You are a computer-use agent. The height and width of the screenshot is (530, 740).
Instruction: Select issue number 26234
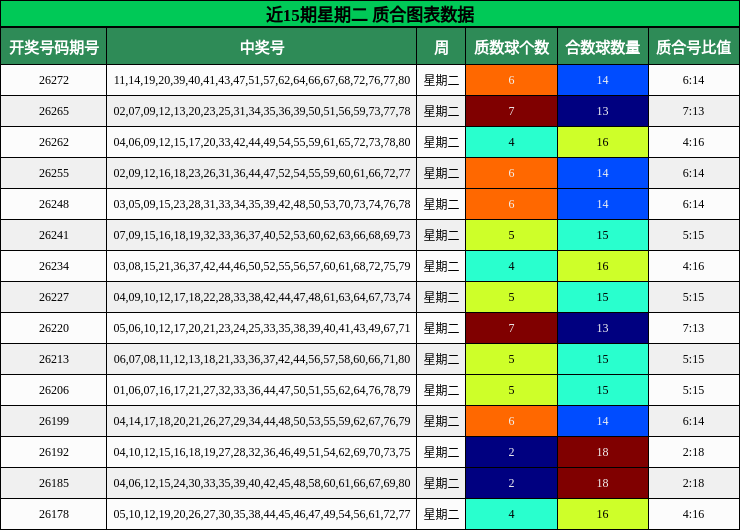tap(54, 266)
